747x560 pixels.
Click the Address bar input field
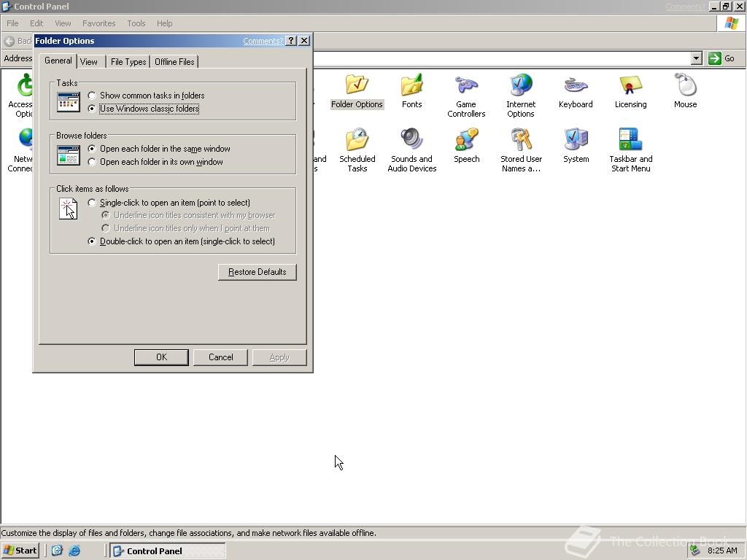502,58
